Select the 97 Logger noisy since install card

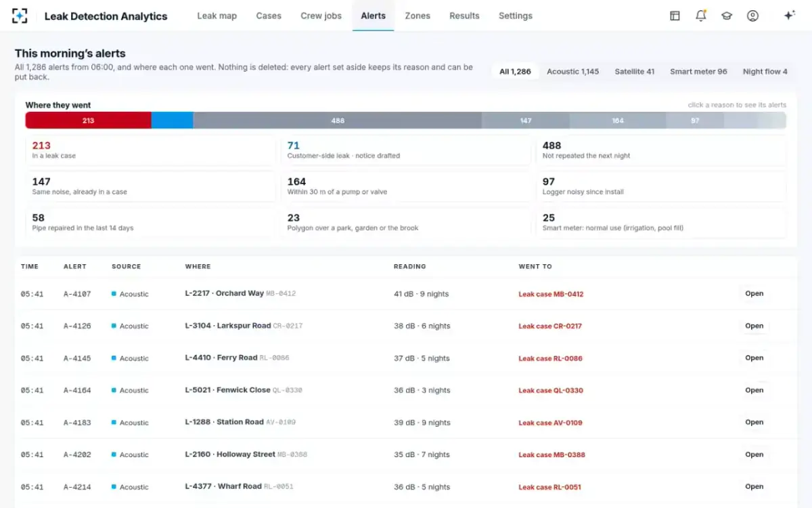pos(661,186)
